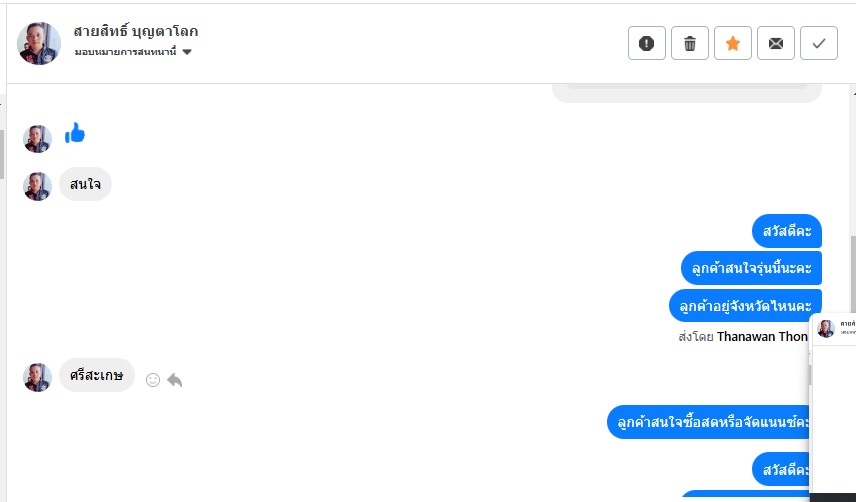Open emoji reaction for ศรีสะเกษ message
This screenshot has height=502, width=856.
pyautogui.click(x=153, y=380)
